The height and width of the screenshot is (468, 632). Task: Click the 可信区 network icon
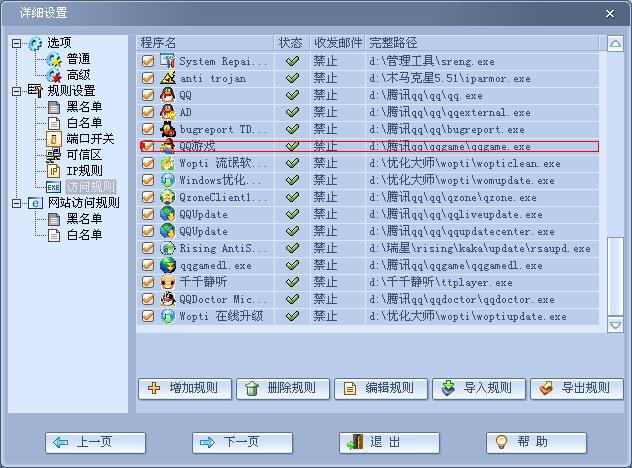(54, 155)
